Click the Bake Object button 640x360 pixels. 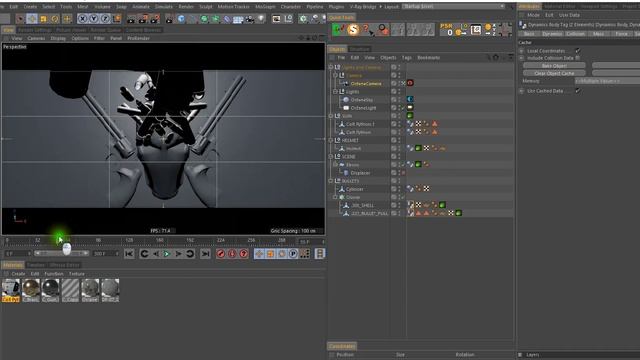tap(554, 65)
